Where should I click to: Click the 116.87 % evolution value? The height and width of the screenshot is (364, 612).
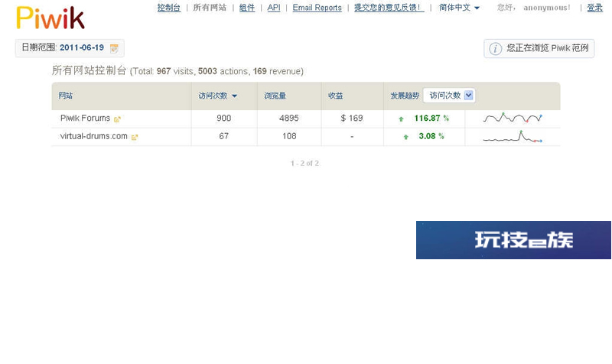[x=431, y=119]
